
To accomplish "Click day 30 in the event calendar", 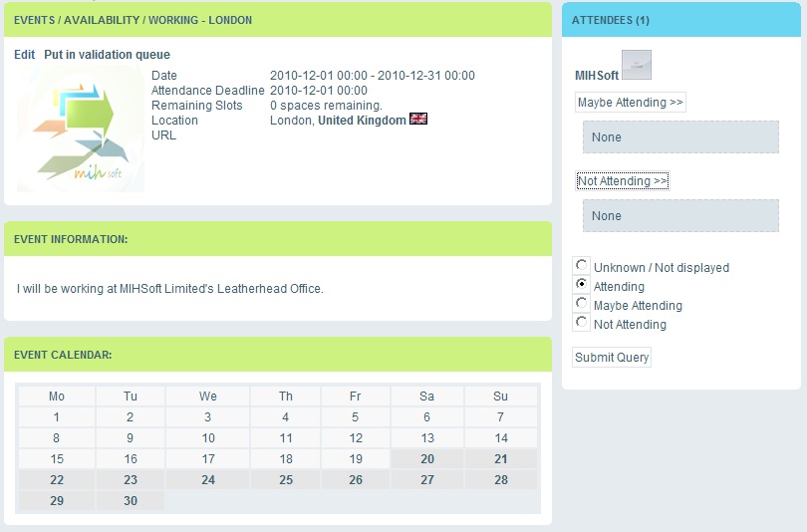I will pos(131,501).
